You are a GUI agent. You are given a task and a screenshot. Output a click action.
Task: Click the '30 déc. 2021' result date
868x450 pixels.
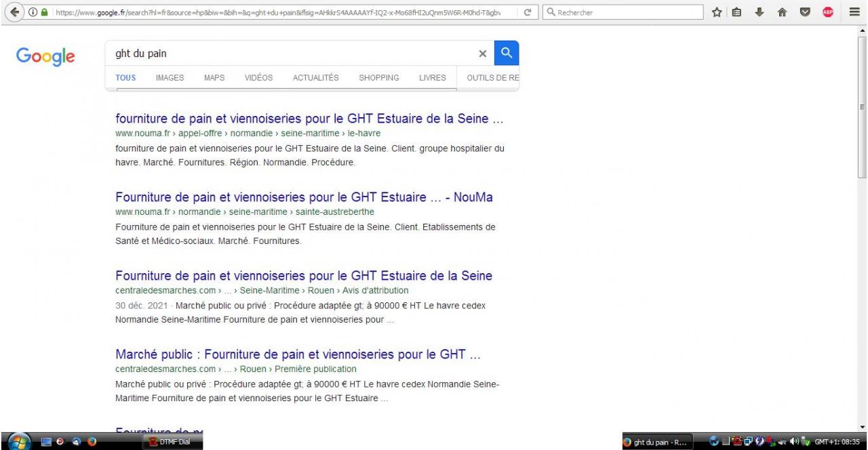tap(142, 306)
